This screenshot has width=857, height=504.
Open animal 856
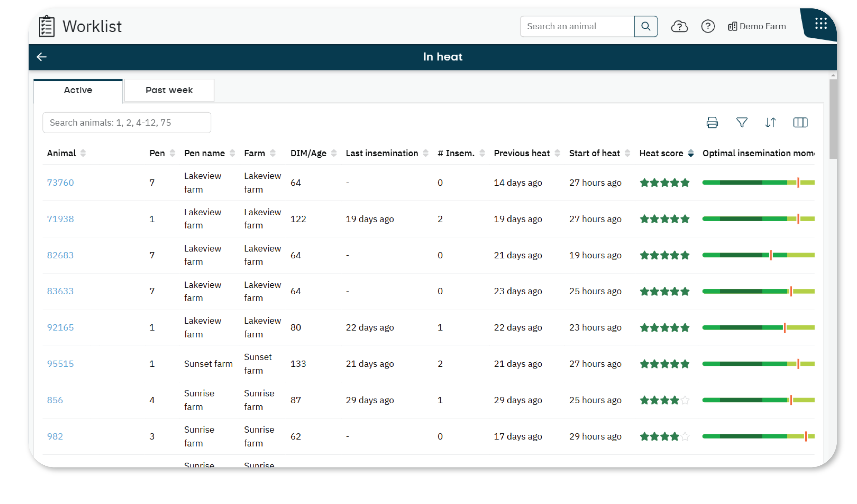55,401
